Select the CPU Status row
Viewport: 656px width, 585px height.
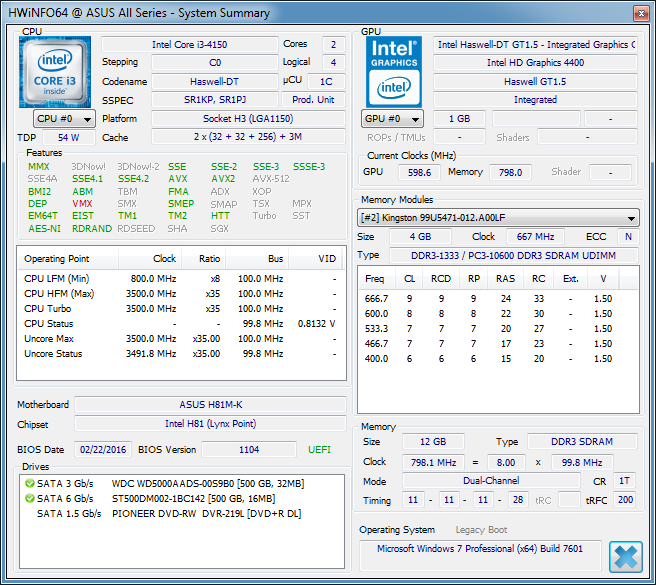[x=181, y=324]
